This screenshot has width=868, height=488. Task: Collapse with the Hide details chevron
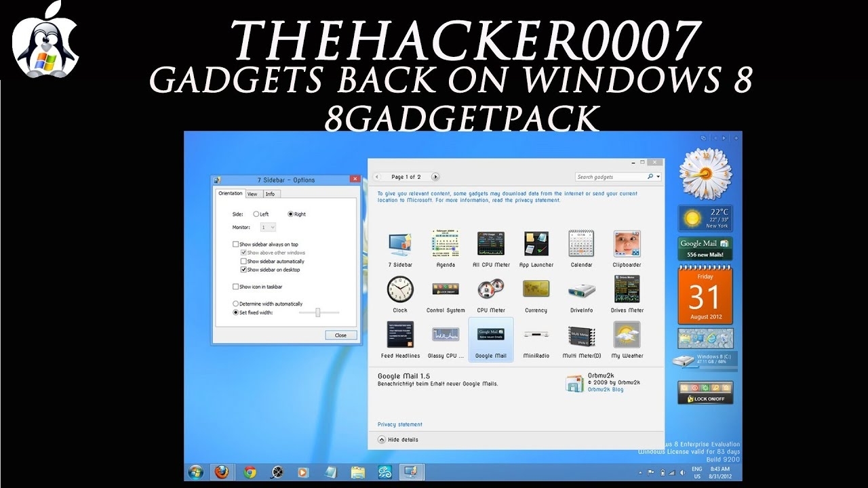tap(381, 440)
